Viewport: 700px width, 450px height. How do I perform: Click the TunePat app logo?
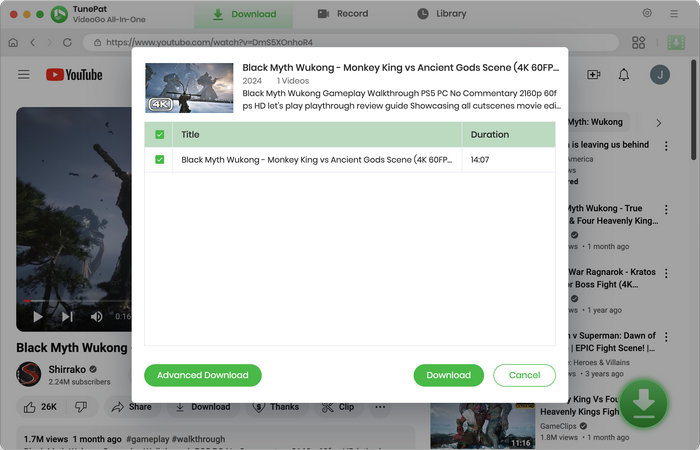59,14
